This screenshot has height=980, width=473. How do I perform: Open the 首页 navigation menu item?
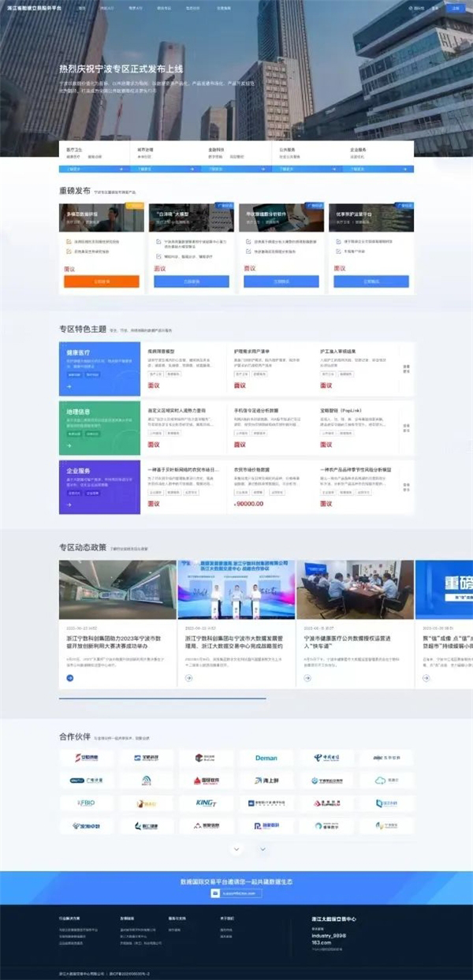point(84,8)
